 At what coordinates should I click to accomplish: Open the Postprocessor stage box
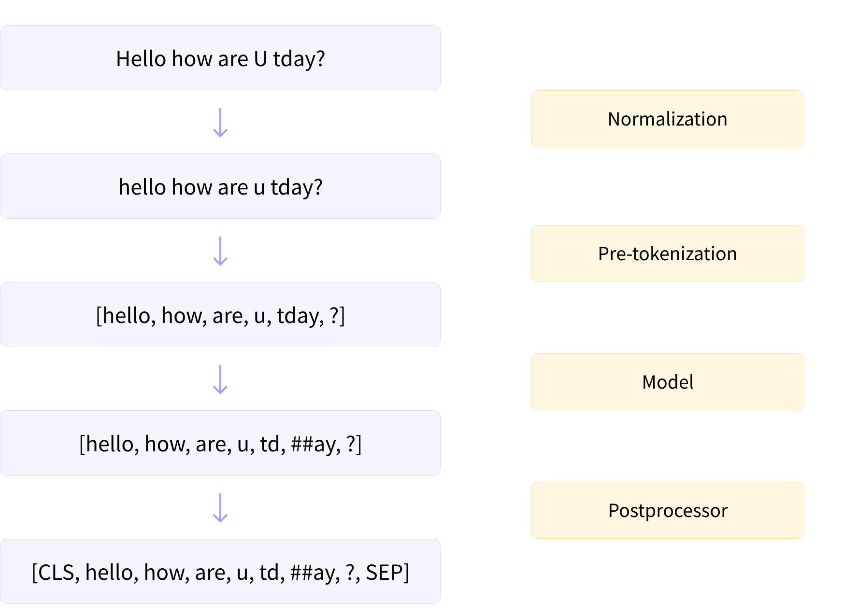click(x=667, y=510)
